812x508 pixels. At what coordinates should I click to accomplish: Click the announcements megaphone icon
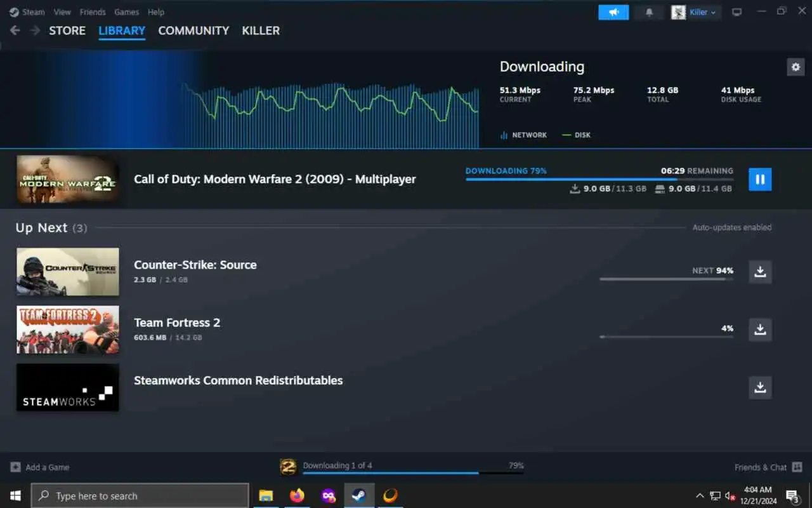[613, 12]
